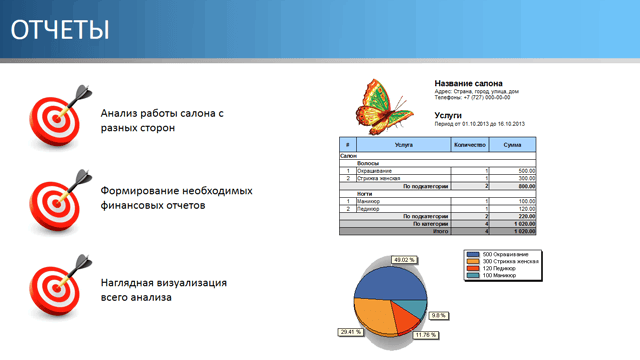Click the 120.00 sum cell
The height and width of the screenshot is (360, 640).
point(512,209)
